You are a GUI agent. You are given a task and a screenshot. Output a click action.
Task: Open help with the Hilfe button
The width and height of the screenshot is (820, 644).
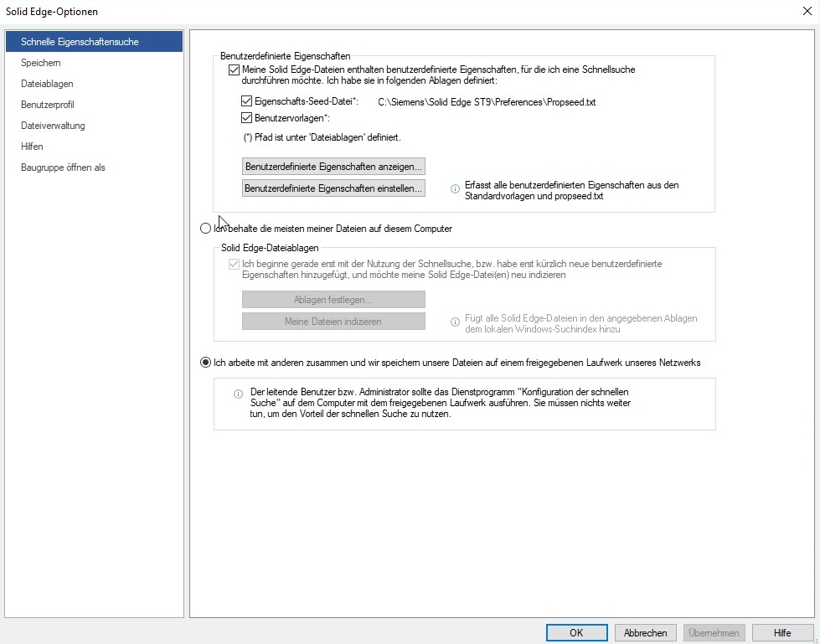tap(782, 632)
